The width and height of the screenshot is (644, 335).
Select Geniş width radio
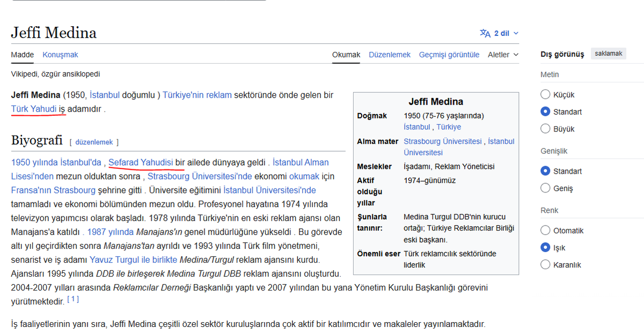point(546,189)
